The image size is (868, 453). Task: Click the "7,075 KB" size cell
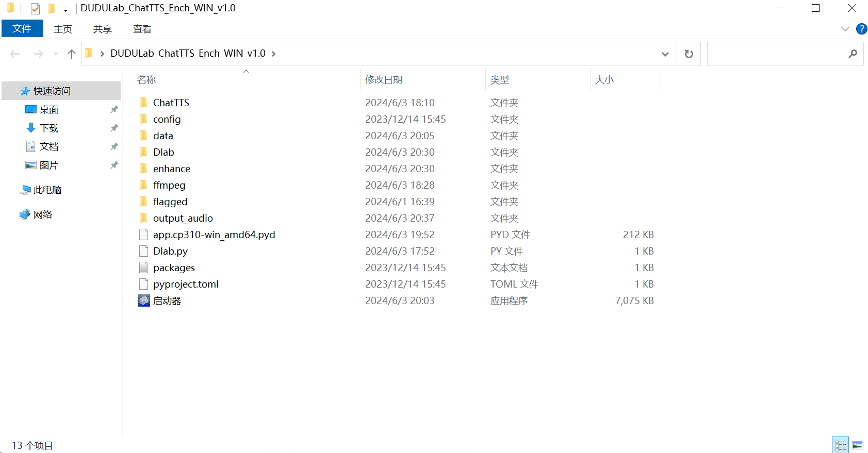tap(634, 300)
